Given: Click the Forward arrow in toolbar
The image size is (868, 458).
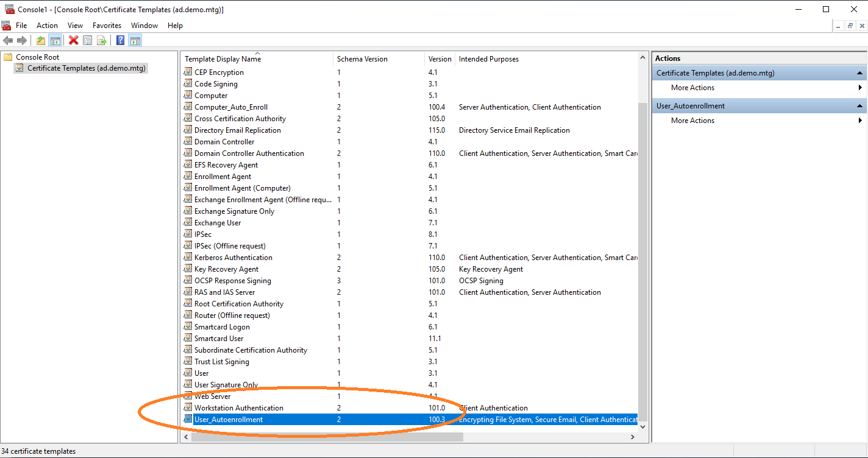Looking at the screenshot, I should point(22,41).
